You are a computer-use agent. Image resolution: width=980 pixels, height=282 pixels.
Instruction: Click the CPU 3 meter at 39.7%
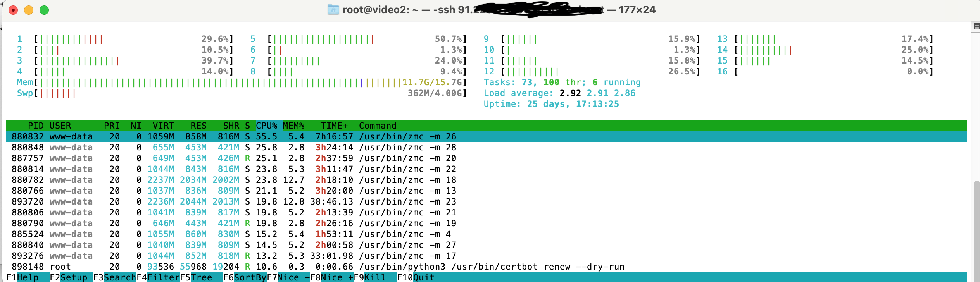[125, 60]
